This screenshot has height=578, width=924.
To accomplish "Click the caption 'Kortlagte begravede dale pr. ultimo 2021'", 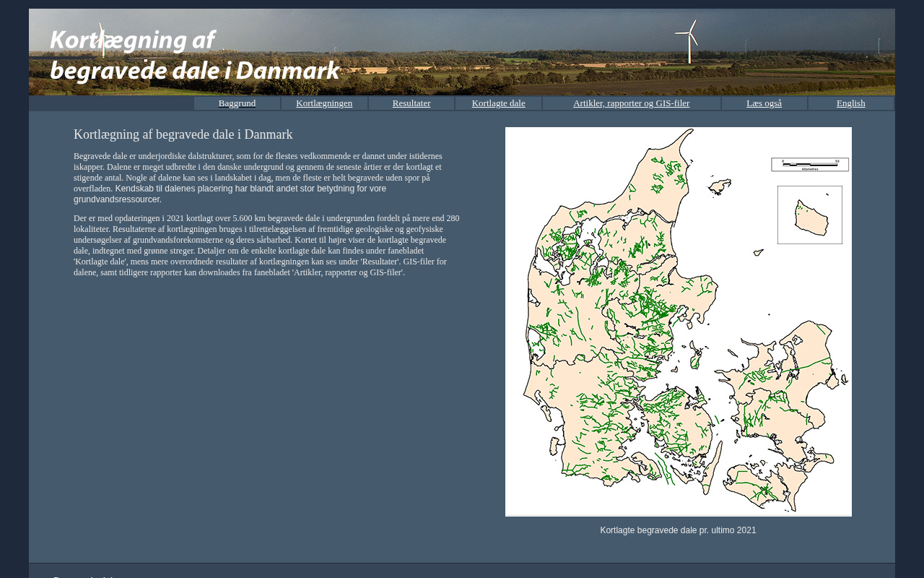I will (x=678, y=530).
